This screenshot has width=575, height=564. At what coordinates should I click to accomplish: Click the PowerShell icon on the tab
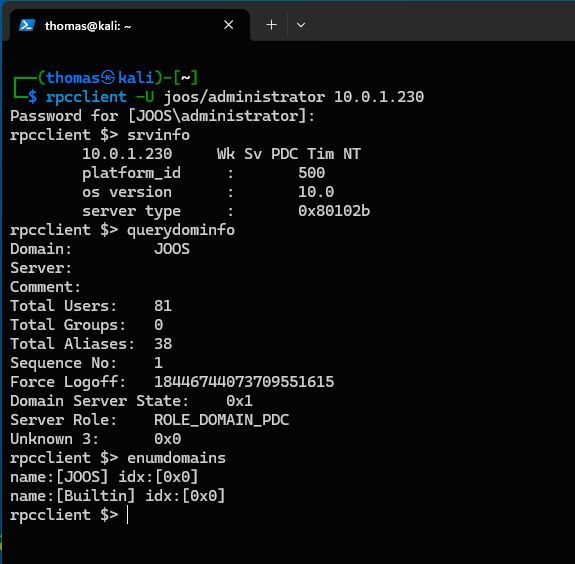pos(27,25)
